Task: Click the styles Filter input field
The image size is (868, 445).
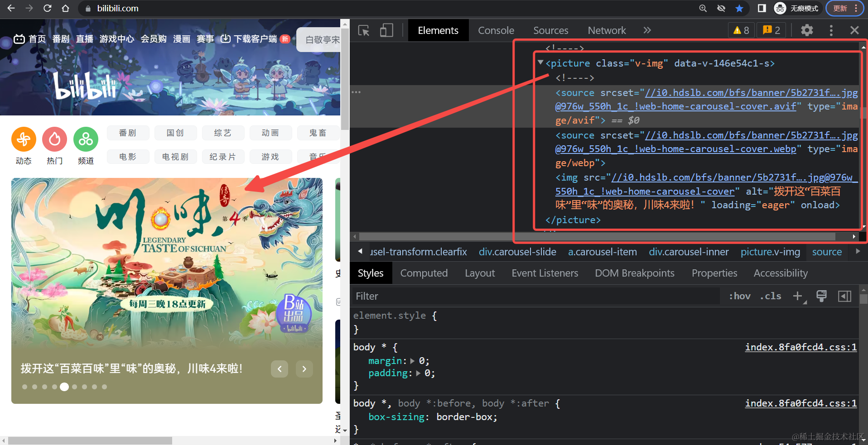Action: [535, 296]
